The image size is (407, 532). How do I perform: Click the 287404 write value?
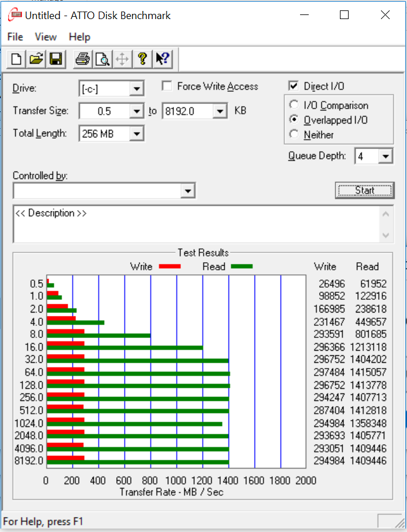[329, 411]
